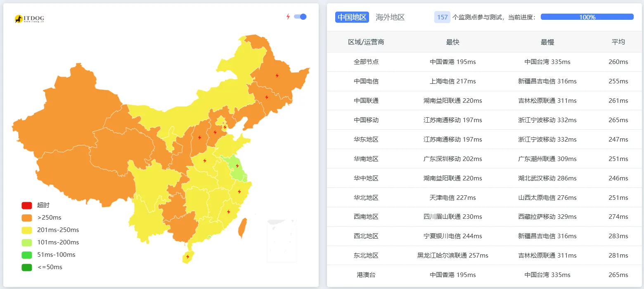Select the 中国地区 tab
The width and height of the screenshot is (644, 289).
coord(351,17)
